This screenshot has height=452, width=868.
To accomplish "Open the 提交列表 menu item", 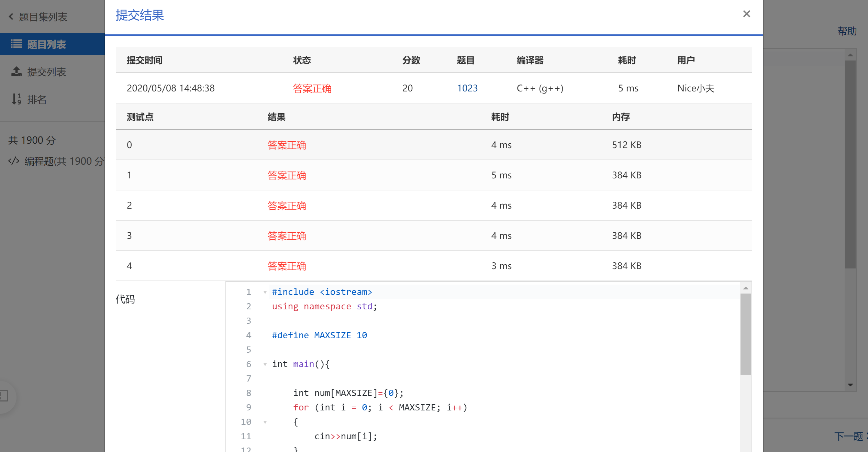I will point(46,72).
